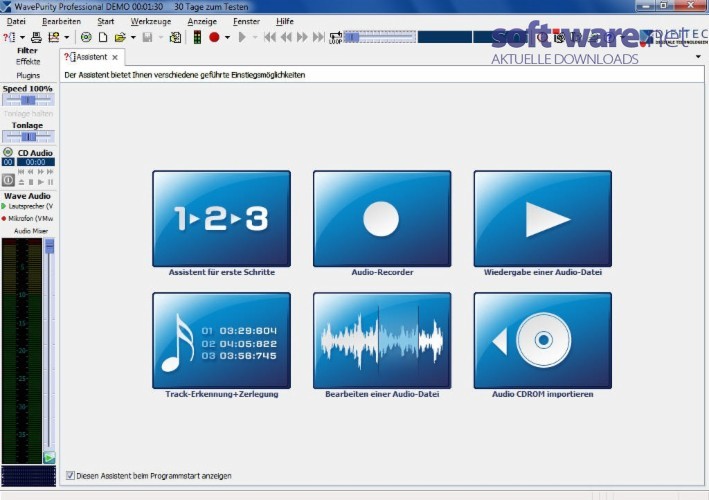709x500 pixels.
Task: Open 'Bearbeiten einer Audio-Datei' tile
Action: pyautogui.click(x=382, y=340)
